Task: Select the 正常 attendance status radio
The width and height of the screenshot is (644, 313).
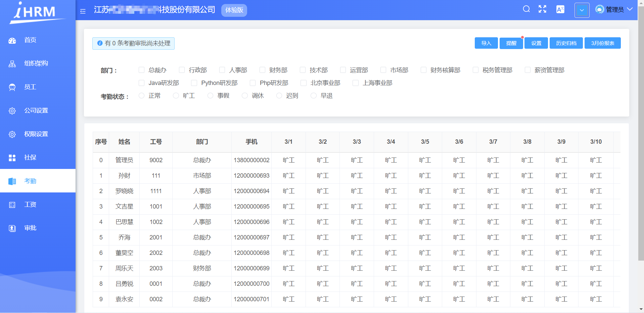Action: tap(141, 96)
